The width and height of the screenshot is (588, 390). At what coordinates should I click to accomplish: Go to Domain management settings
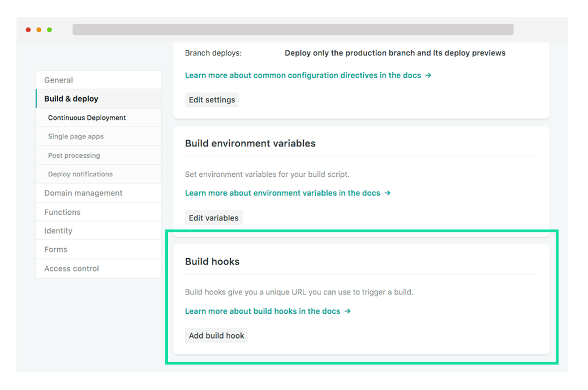83,193
